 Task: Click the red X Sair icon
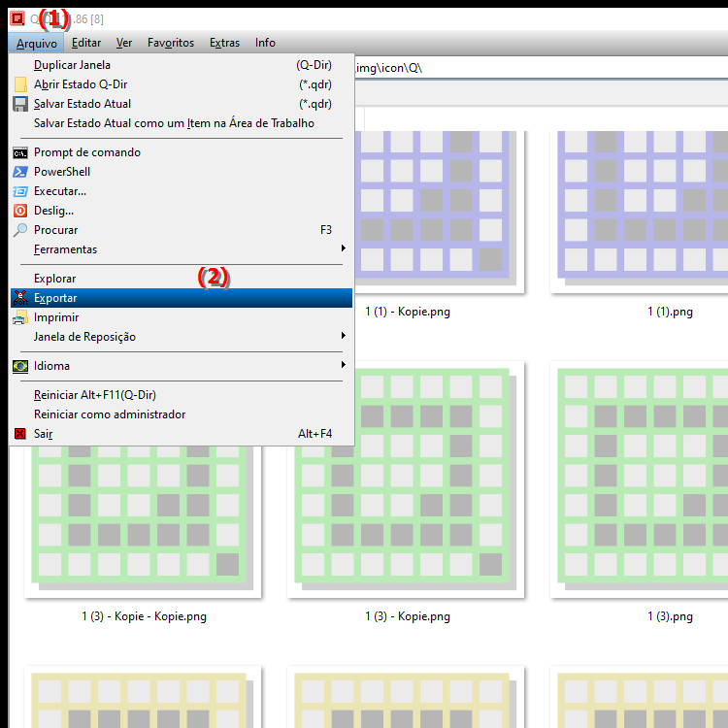click(x=20, y=434)
